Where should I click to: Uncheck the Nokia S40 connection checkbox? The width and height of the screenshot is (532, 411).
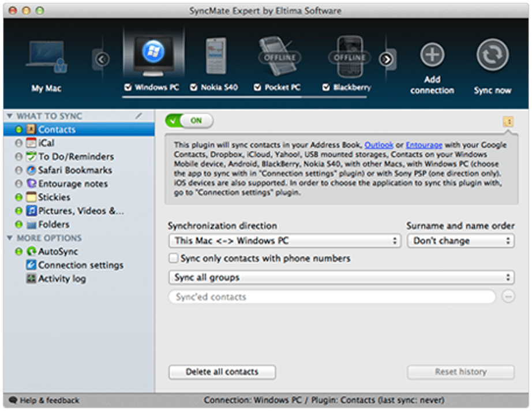point(193,88)
